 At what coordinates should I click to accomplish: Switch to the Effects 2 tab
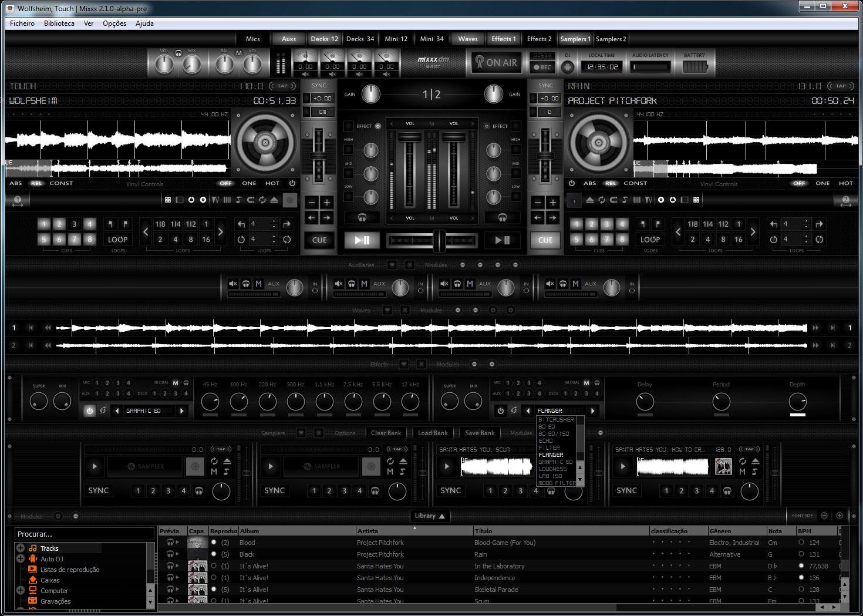tap(539, 39)
